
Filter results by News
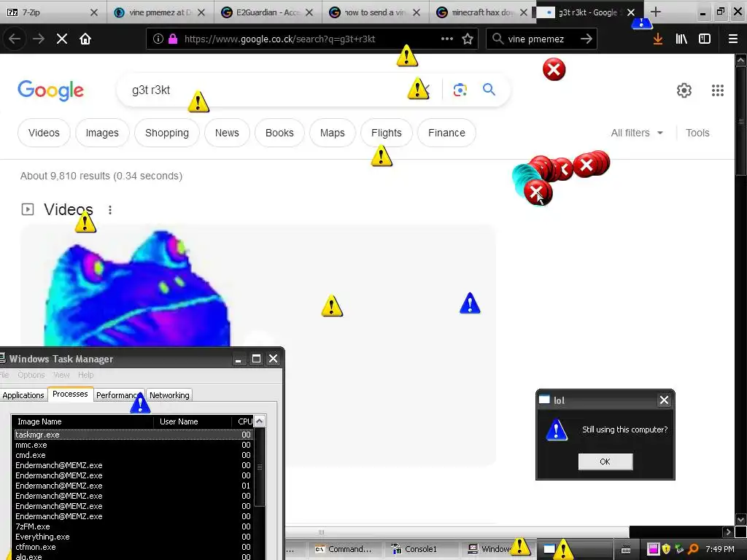[227, 133]
